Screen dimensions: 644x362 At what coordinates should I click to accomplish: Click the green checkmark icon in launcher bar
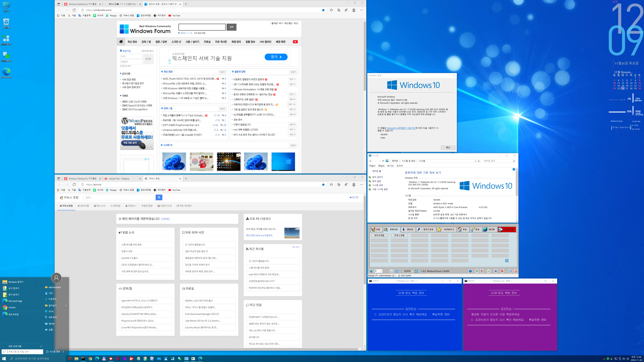point(489,271)
